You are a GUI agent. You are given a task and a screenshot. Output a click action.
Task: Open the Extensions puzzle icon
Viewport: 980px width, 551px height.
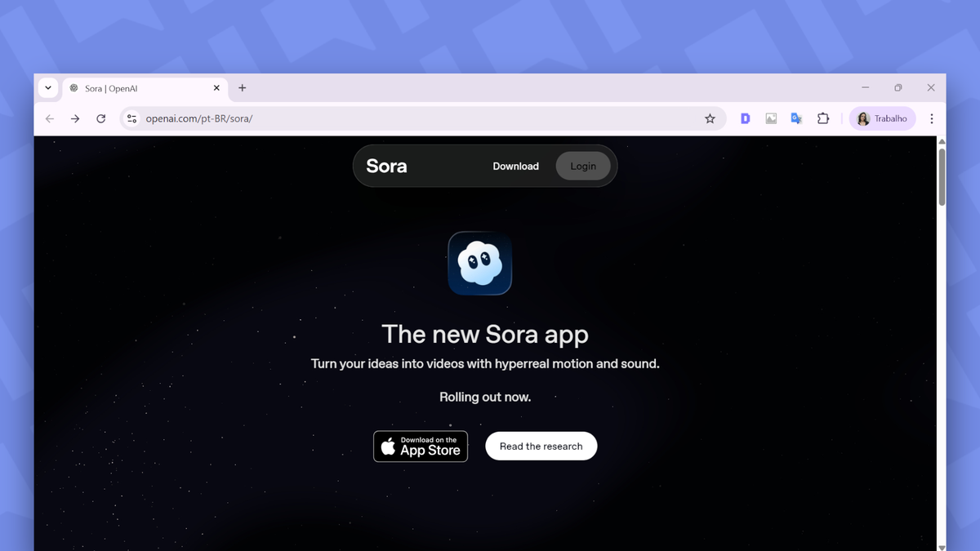[823, 118]
